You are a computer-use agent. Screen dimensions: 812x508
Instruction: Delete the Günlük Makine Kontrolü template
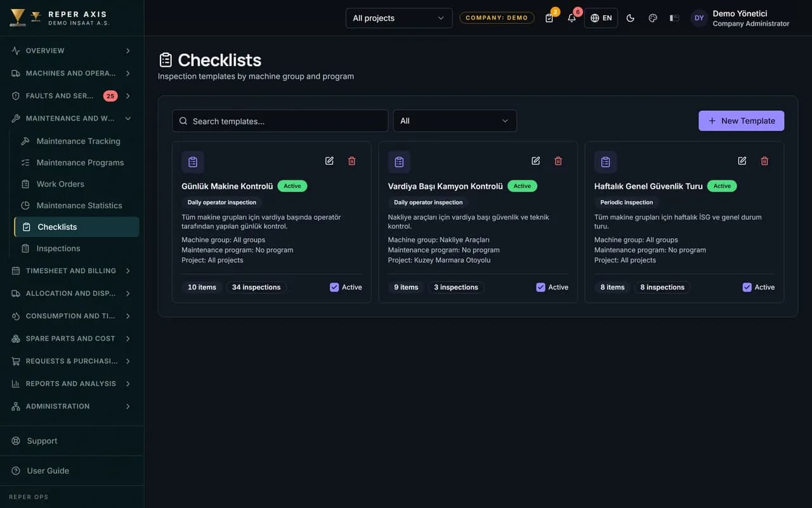tap(352, 161)
